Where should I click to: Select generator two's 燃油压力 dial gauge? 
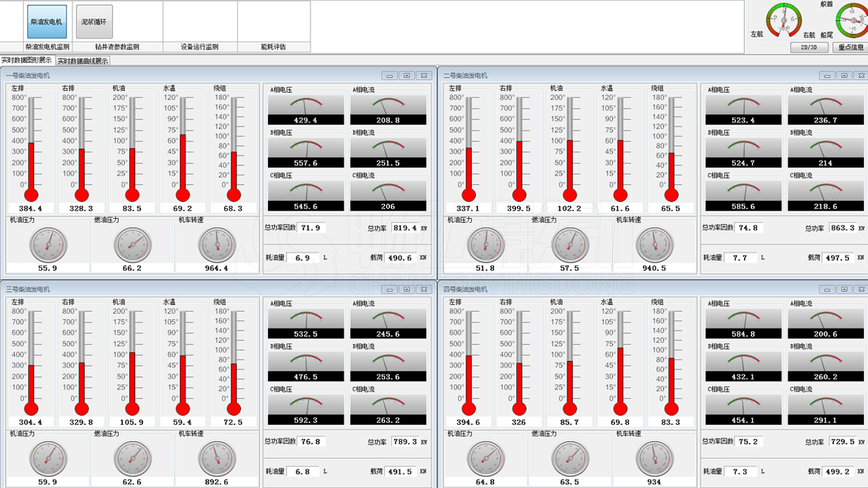click(x=570, y=245)
